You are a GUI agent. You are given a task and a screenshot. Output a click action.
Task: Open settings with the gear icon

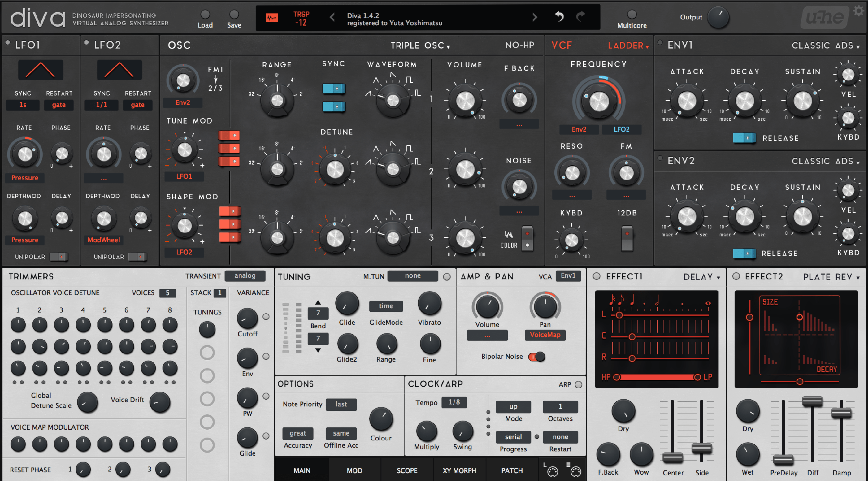pyautogui.click(x=859, y=11)
